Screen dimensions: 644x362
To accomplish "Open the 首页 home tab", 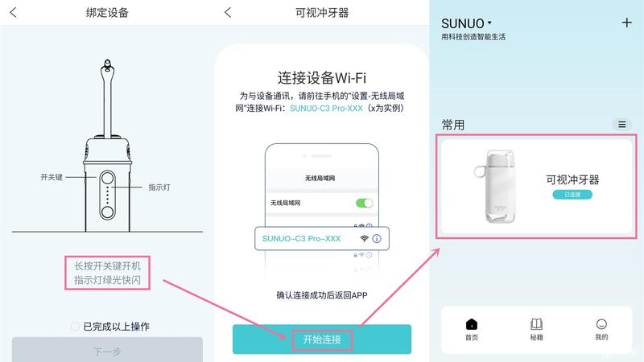I will [x=472, y=329].
